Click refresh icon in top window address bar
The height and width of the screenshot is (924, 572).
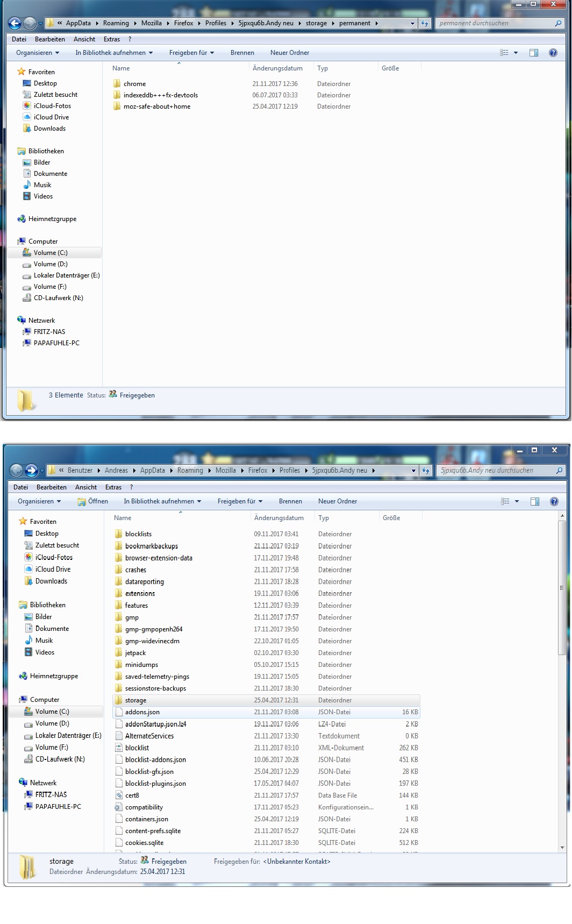point(425,23)
